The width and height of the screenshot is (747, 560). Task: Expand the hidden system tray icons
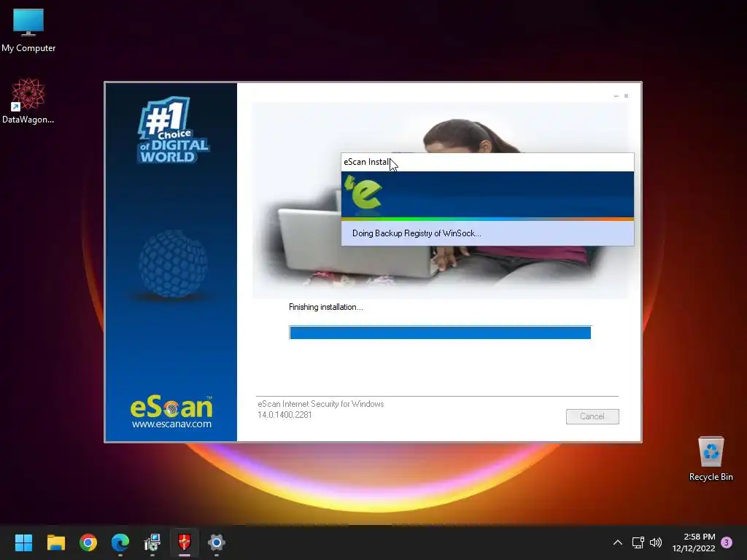click(617, 542)
